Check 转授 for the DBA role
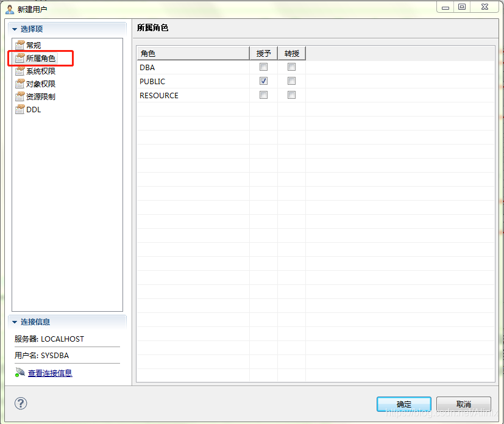The height and width of the screenshot is (424, 504). click(x=291, y=67)
